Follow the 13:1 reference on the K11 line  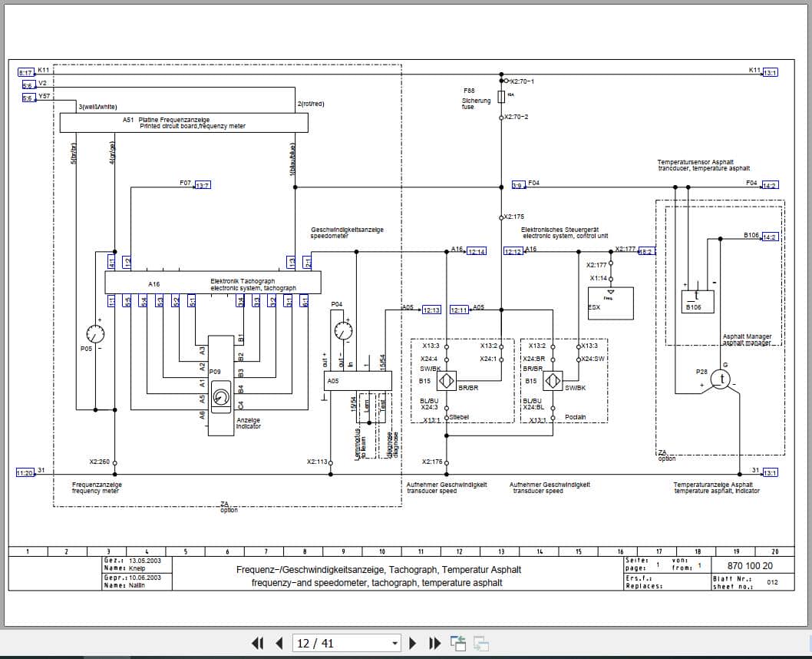(x=770, y=72)
